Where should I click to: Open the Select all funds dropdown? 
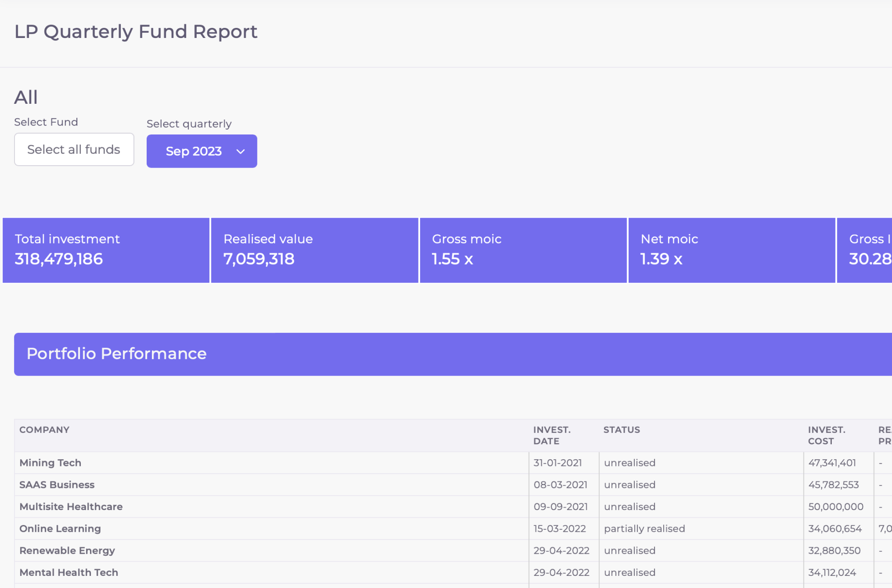click(x=74, y=149)
